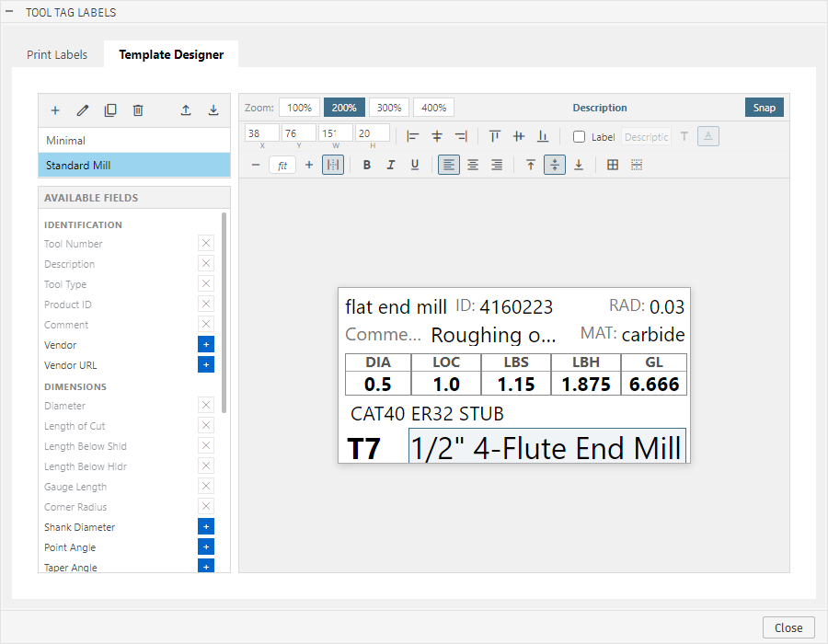Click the download arrow icon above templates
828x644 pixels.
click(x=213, y=110)
